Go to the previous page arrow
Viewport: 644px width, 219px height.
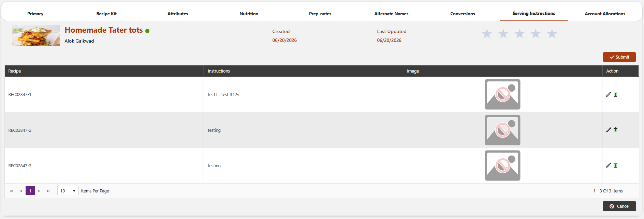click(21, 191)
